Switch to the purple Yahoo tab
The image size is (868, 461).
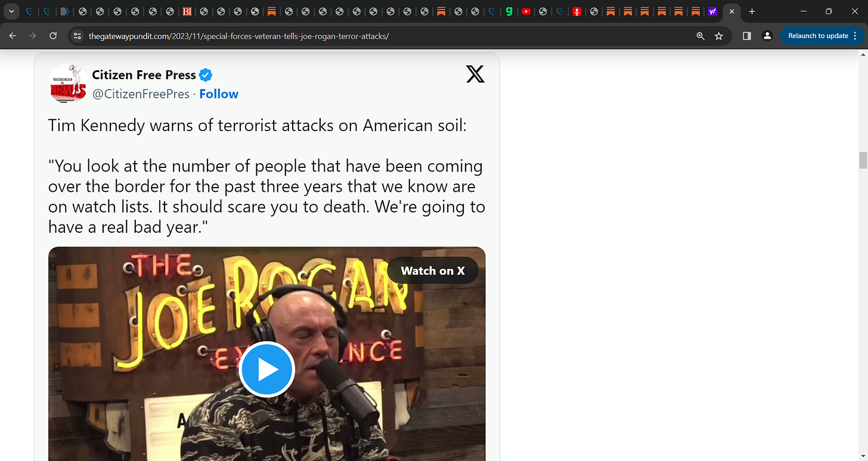(712, 11)
